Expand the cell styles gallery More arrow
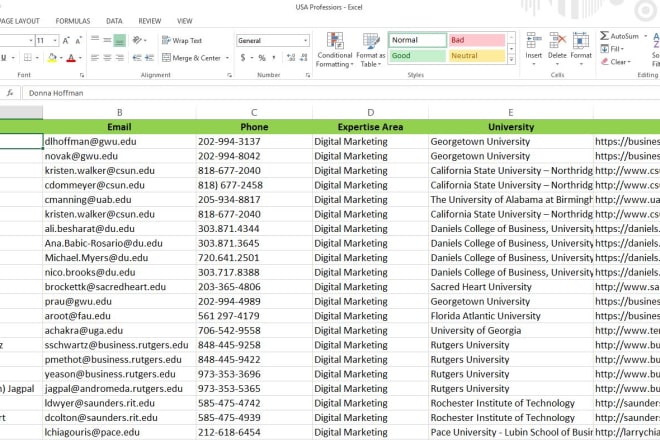Viewport: 660px width, 440px height. pyautogui.click(x=511, y=60)
